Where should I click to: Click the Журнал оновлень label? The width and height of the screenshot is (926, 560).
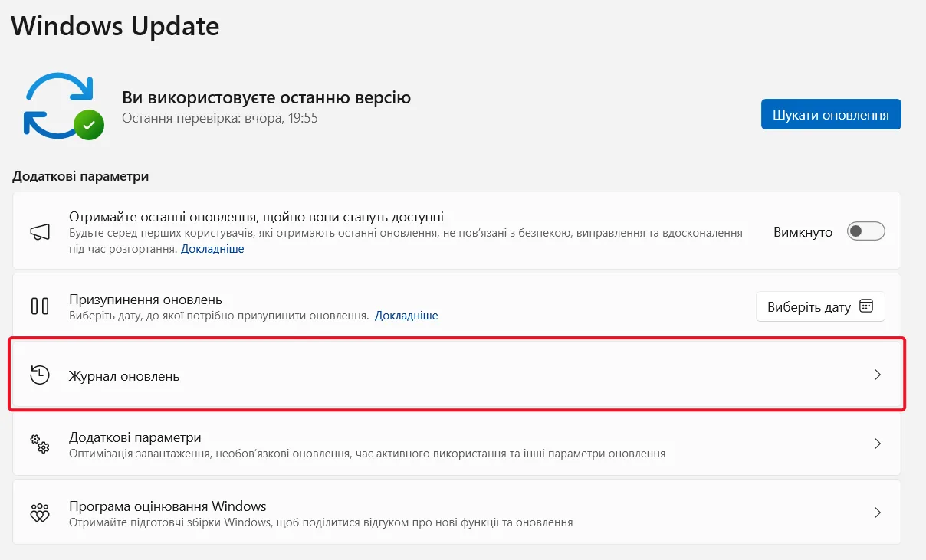(x=124, y=376)
